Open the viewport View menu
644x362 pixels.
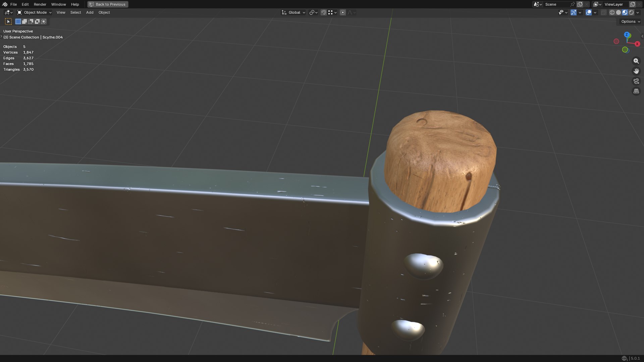point(61,12)
